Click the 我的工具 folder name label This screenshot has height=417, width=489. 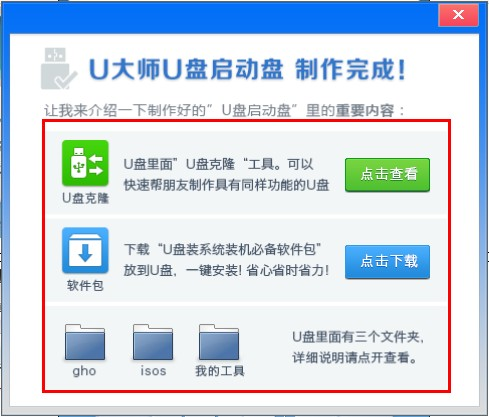click(220, 371)
